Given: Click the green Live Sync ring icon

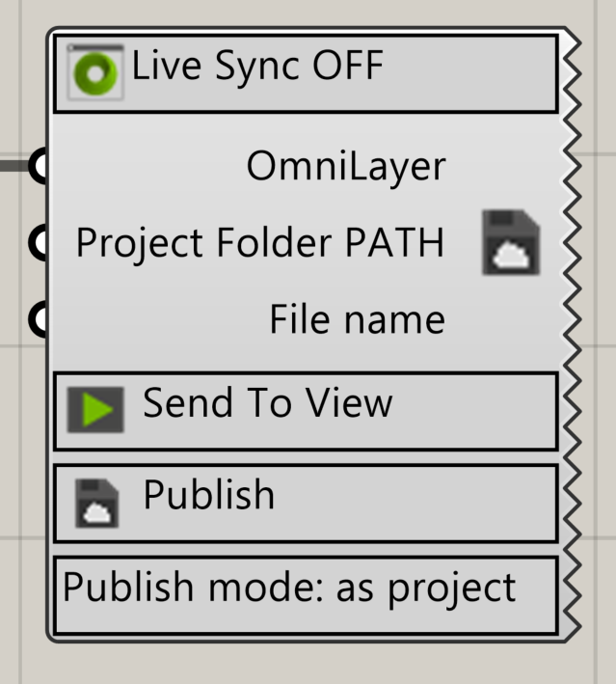Looking at the screenshot, I should pyautogui.click(x=95, y=72).
